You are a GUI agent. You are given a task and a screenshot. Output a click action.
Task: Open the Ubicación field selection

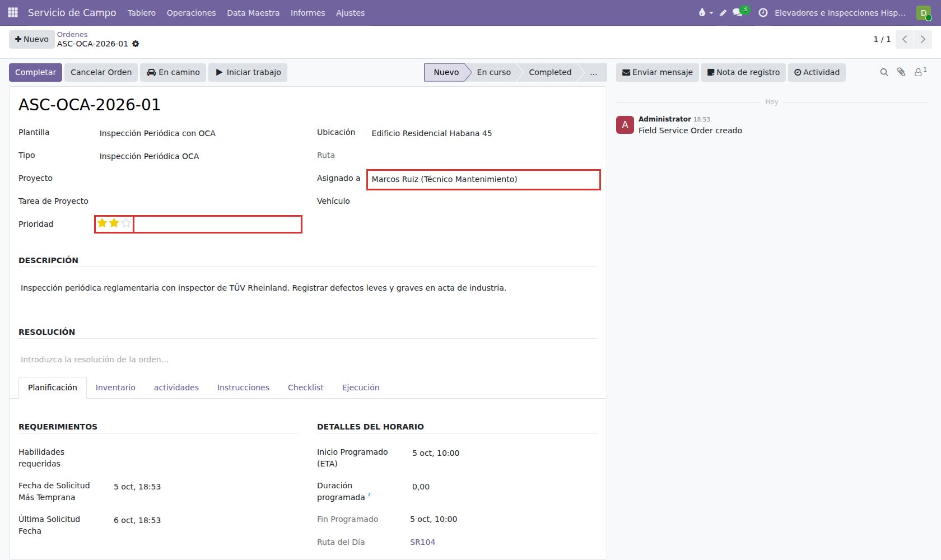[x=485, y=133]
